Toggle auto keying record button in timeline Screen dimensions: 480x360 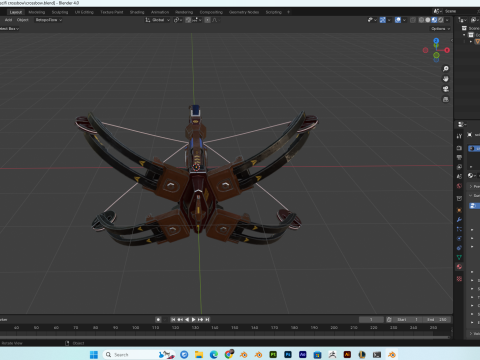coord(158,320)
